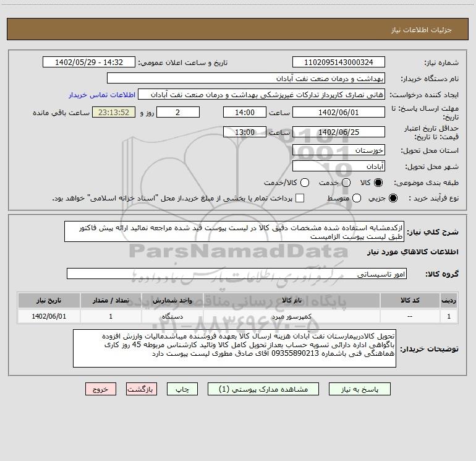This screenshot has width=476, height=461.
Task: Click the توضیحات خریدار notes text area
Action: (235, 348)
